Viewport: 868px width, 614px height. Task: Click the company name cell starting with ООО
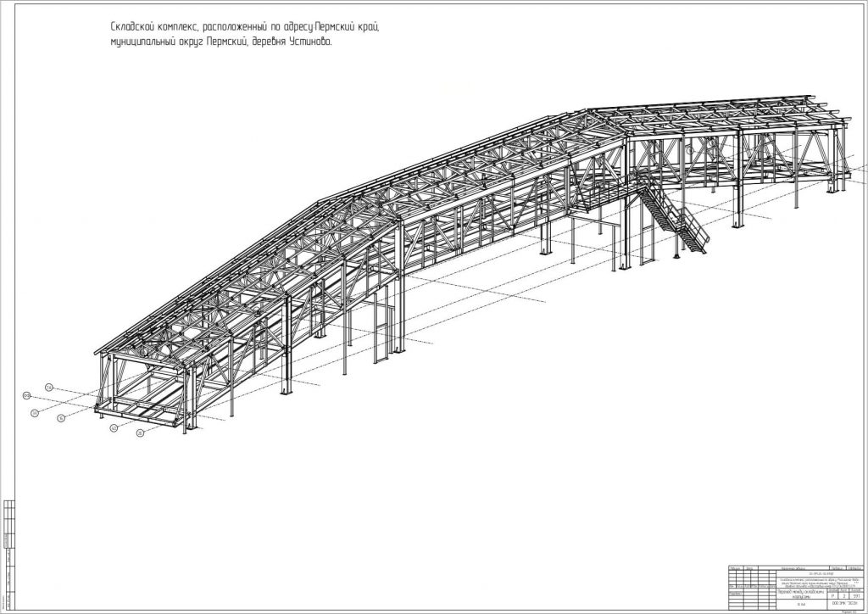point(845,605)
